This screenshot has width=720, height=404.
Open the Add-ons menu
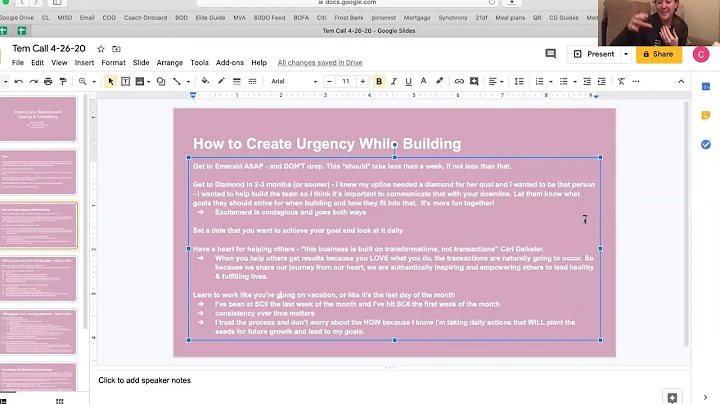(230, 62)
